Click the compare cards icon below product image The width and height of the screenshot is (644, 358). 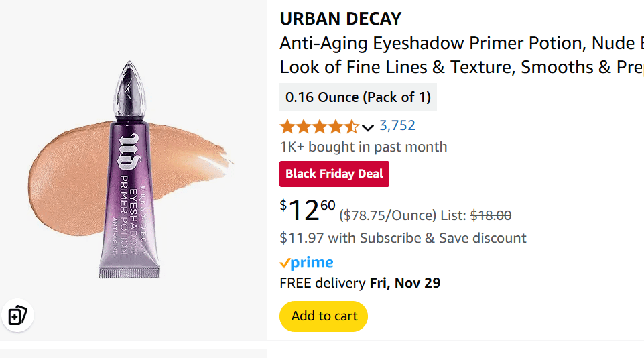click(x=17, y=315)
